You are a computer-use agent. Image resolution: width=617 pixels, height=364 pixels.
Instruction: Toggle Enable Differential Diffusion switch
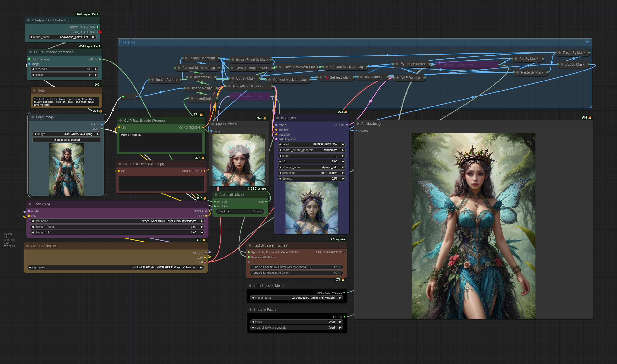340,273
